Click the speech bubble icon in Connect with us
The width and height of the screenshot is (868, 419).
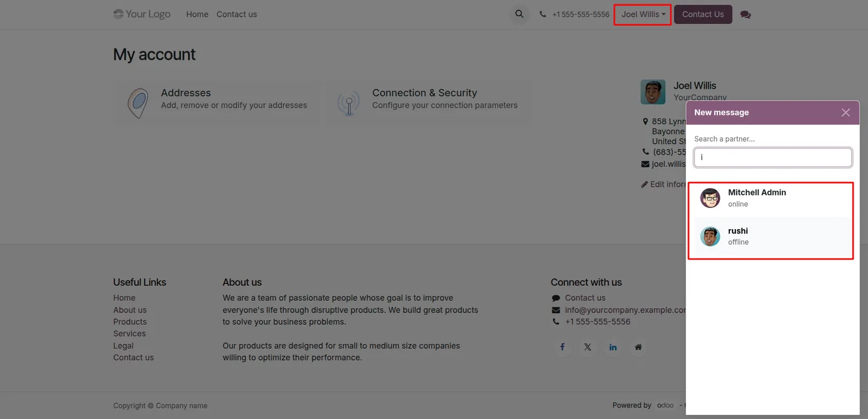[556, 298]
